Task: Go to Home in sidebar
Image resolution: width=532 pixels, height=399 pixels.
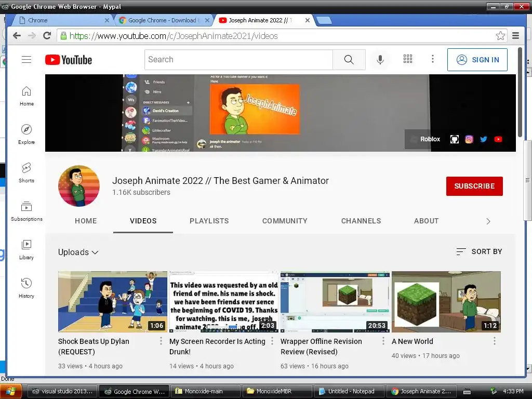Action: point(26,96)
